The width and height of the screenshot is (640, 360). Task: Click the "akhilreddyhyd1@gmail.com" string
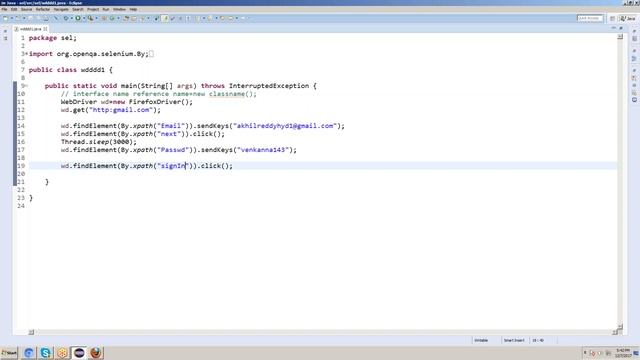pos(285,126)
